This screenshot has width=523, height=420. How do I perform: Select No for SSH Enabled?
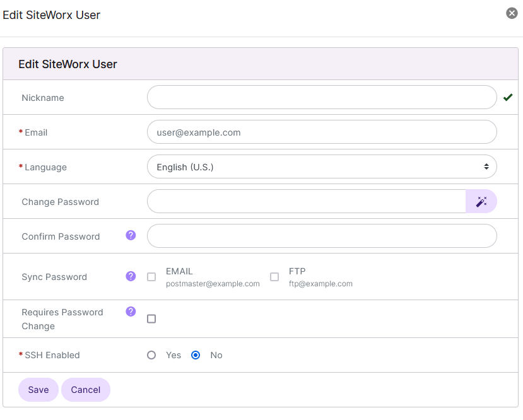coord(196,355)
